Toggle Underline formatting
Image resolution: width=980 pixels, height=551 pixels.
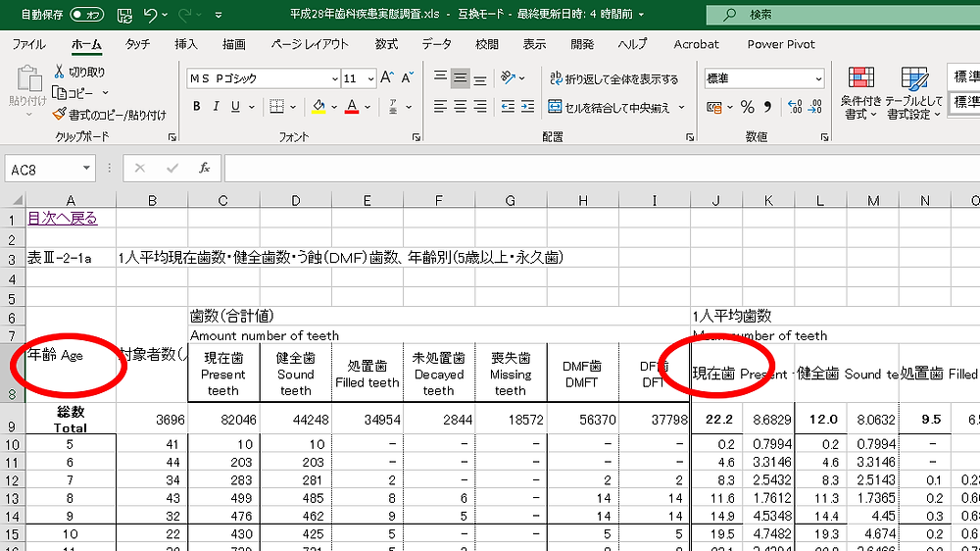[235, 106]
